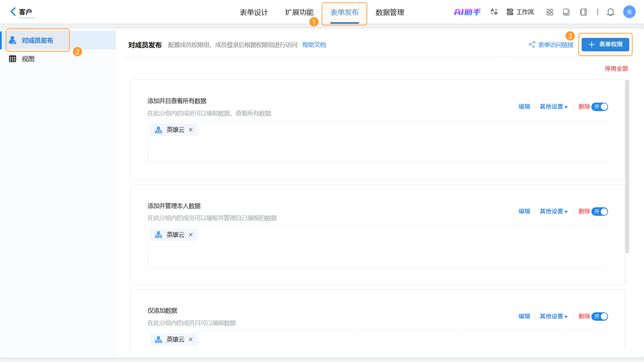
Task: Delete the 添加并且查看所有数据 permission group
Action: pos(584,107)
